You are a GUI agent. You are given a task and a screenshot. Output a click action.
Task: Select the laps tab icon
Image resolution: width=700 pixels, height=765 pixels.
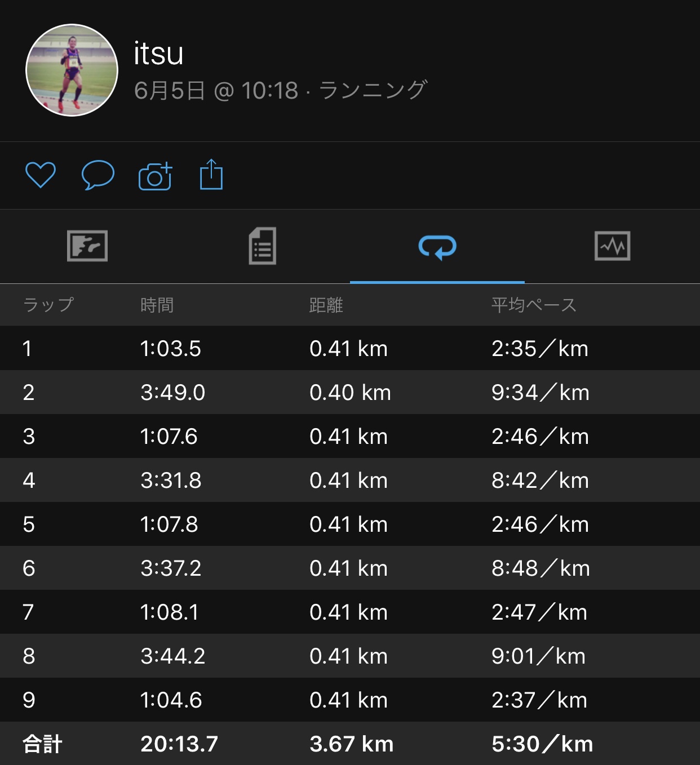pyautogui.click(x=437, y=247)
